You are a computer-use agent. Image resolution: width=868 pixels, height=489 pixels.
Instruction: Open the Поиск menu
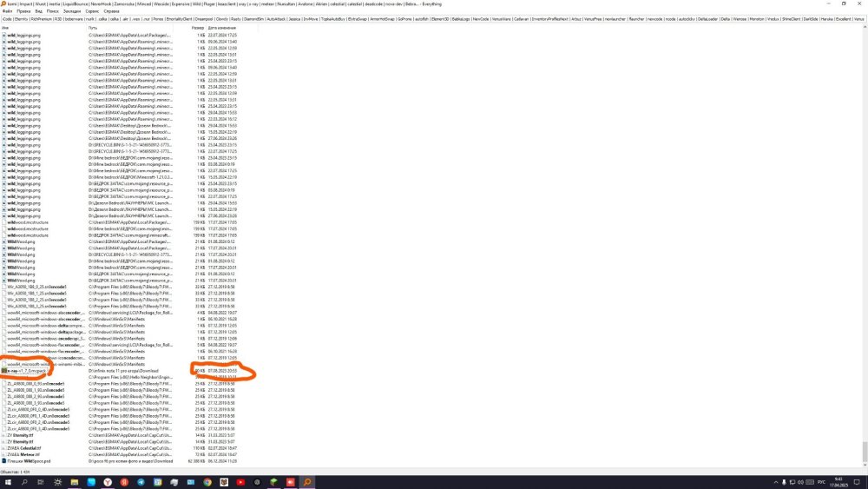point(53,11)
